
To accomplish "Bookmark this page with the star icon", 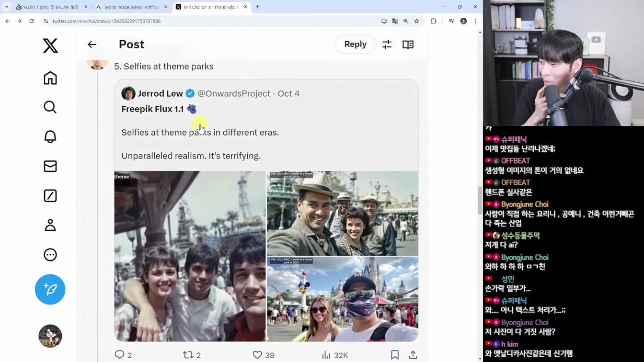I will coord(416,21).
